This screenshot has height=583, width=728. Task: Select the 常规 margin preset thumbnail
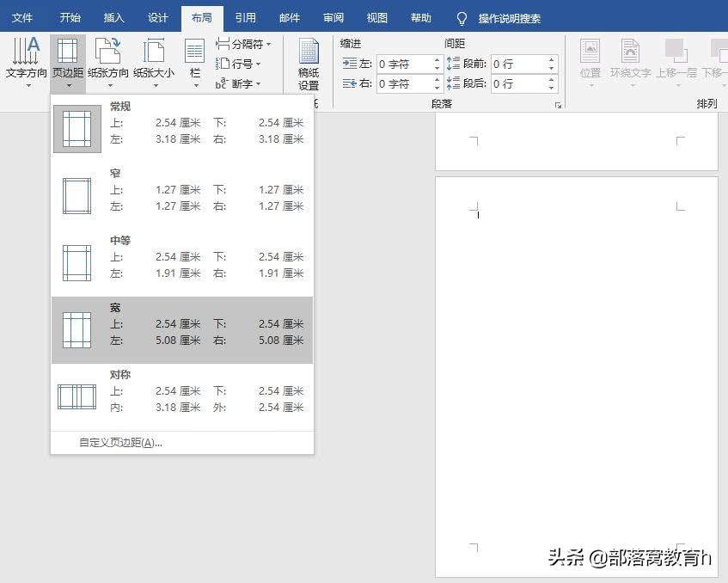[x=77, y=129]
